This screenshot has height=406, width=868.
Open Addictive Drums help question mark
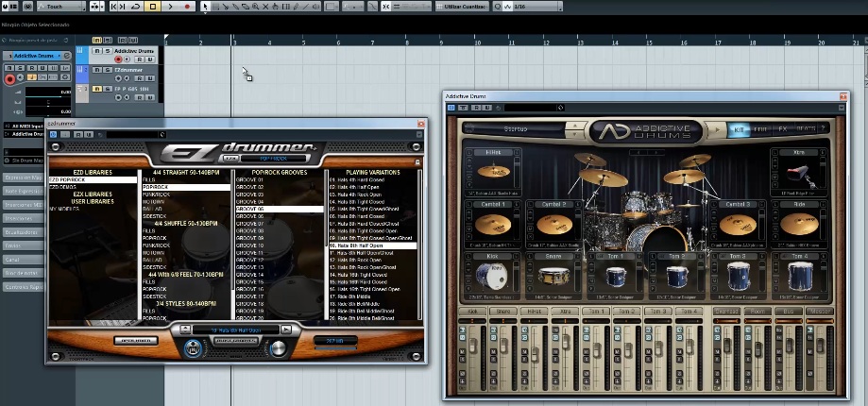coord(824,129)
